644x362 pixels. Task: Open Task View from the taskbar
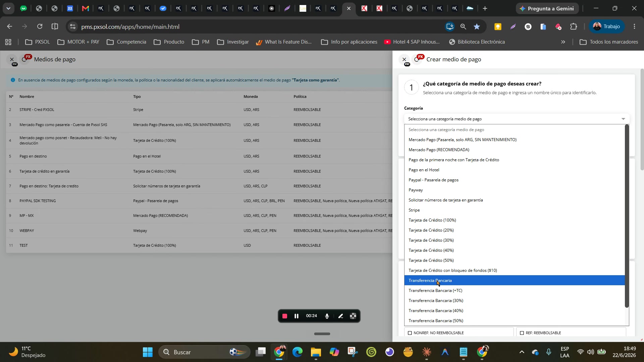[261, 352]
